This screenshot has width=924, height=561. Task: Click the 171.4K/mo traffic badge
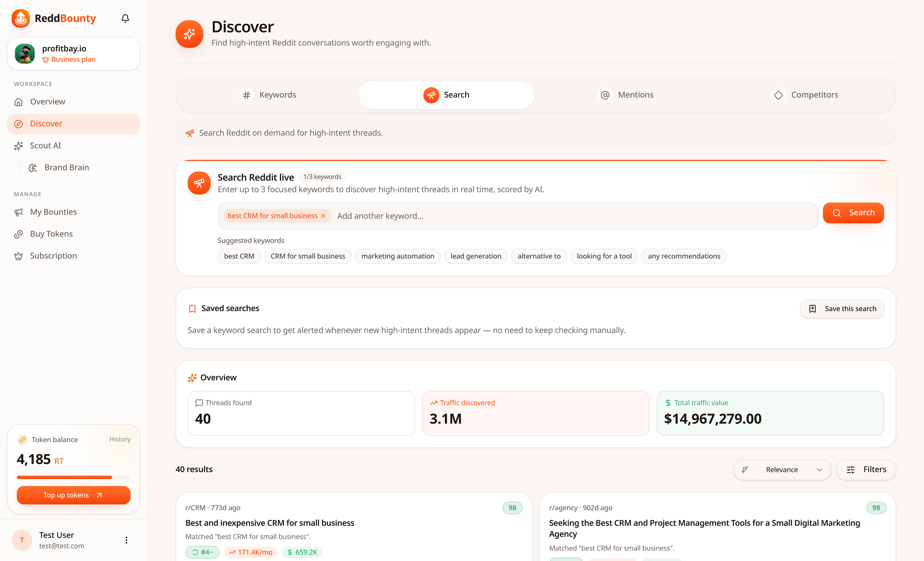pos(251,552)
